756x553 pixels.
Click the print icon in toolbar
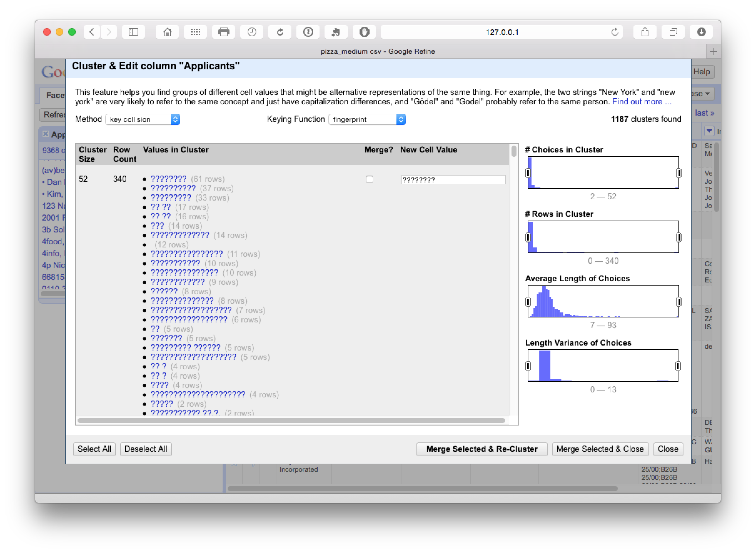(x=224, y=32)
